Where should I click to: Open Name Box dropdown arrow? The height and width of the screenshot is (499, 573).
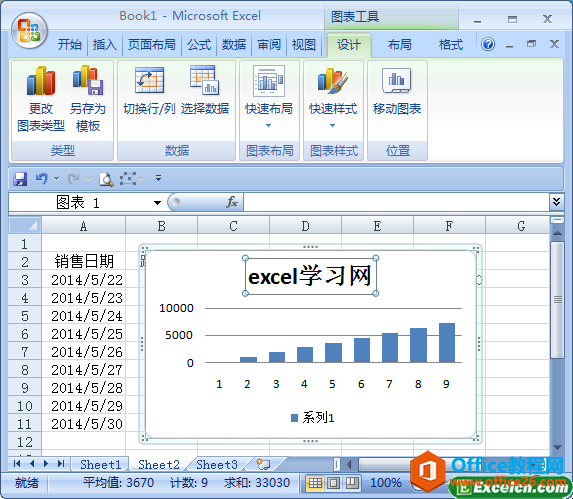click(x=157, y=203)
